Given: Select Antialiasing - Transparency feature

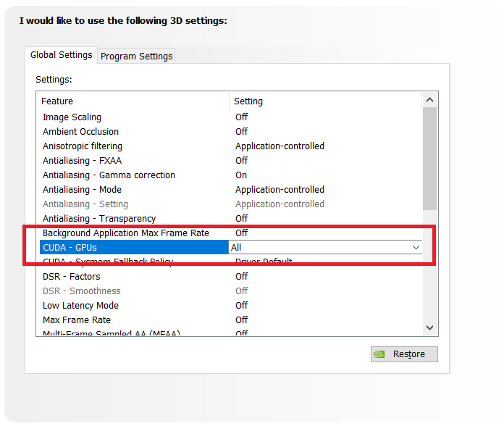Looking at the screenshot, I should pyautogui.click(x=98, y=219).
